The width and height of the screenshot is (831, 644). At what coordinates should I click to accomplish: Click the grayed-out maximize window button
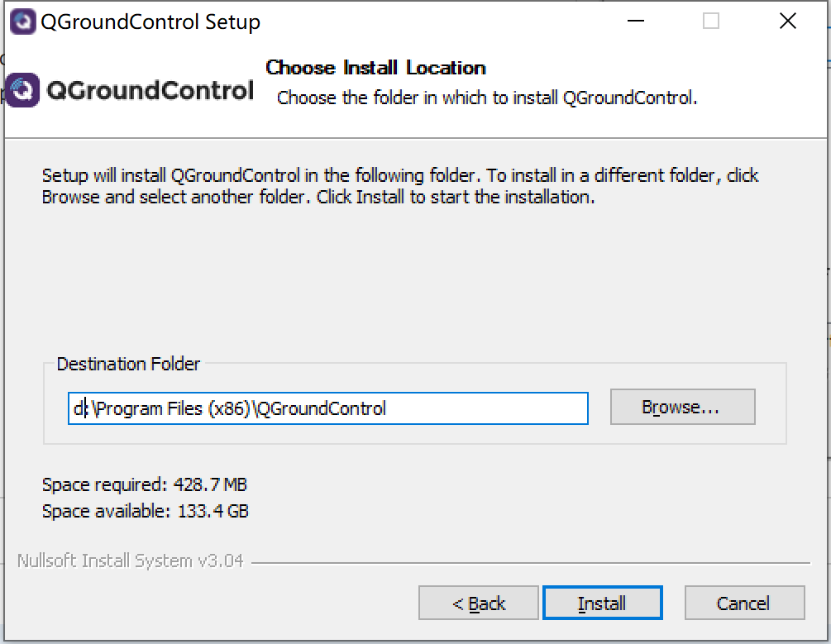(x=711, y=21)
